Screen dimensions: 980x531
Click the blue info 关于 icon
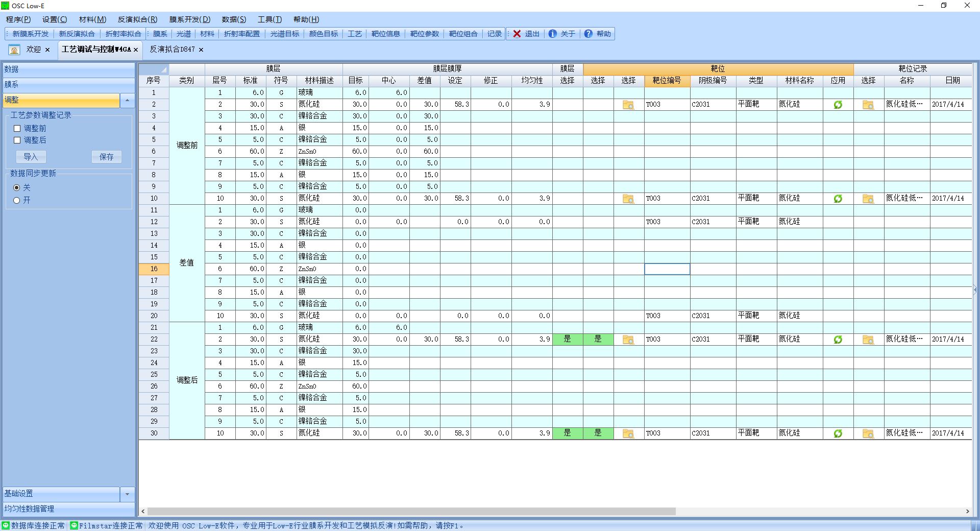click(552, 34)
